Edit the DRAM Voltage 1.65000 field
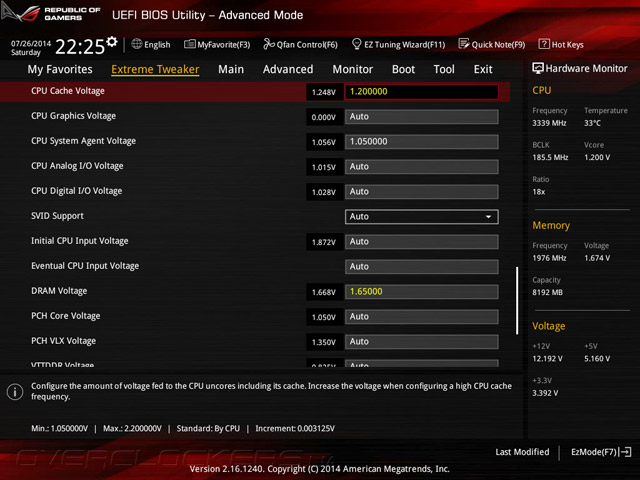Image resolution: width=640 pixels, height=480 pixels. pyautogui.click(x=422, y=292)
